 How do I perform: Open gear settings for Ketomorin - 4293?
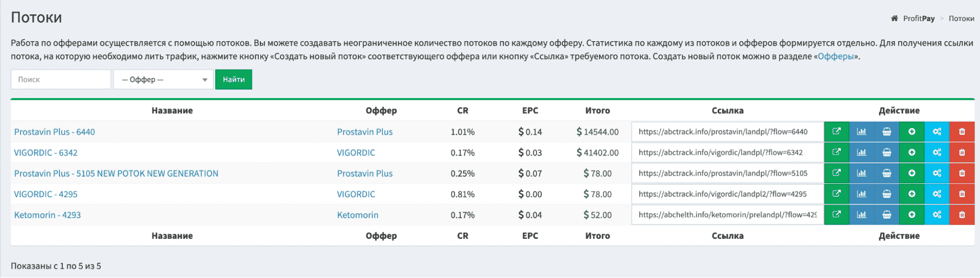[x=936, y=215]
